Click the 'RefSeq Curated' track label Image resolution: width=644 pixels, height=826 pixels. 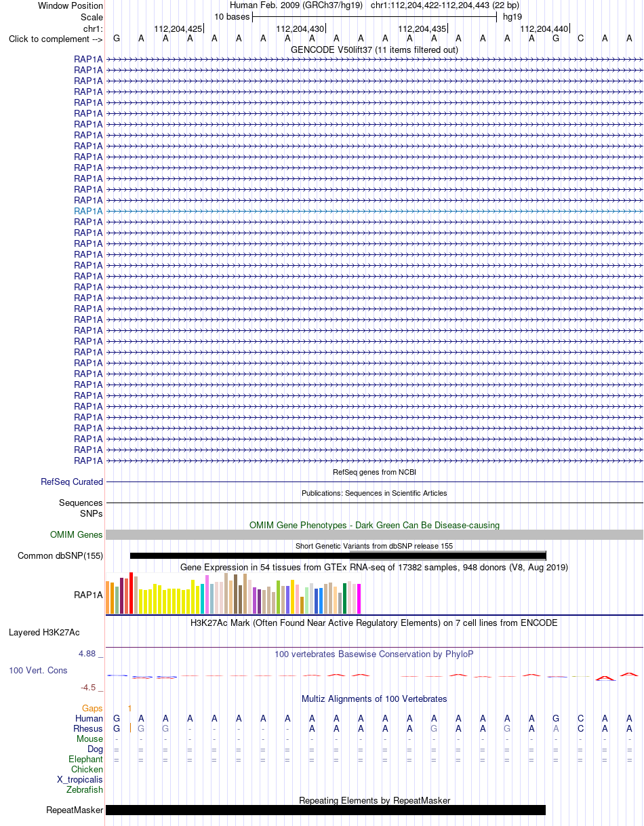click(x=72, y=481)
